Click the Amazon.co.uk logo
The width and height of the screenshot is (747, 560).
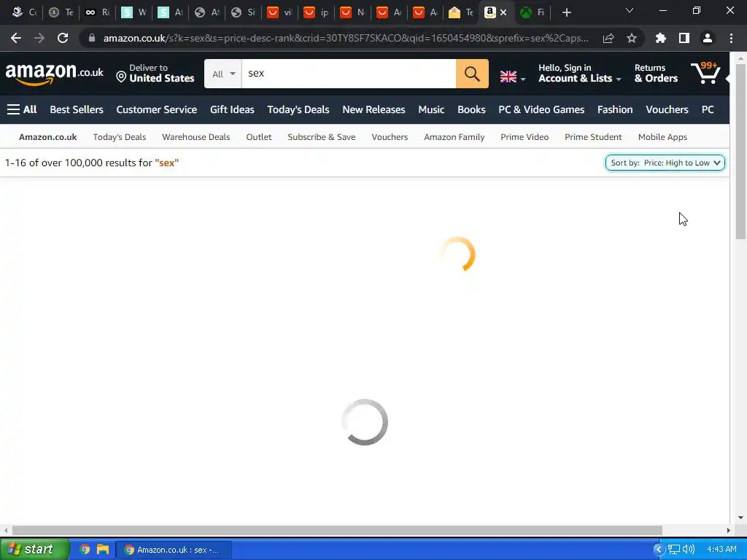[54, 74]
